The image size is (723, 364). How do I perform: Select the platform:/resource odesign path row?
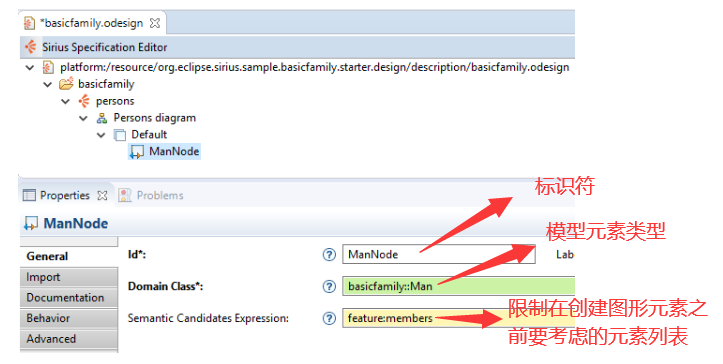(x=314, y=67)
